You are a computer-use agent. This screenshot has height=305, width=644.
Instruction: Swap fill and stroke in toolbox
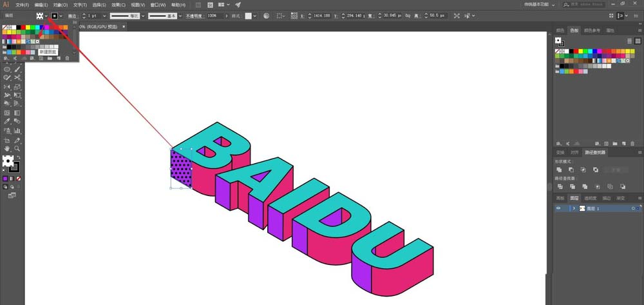tap(19, 157)
